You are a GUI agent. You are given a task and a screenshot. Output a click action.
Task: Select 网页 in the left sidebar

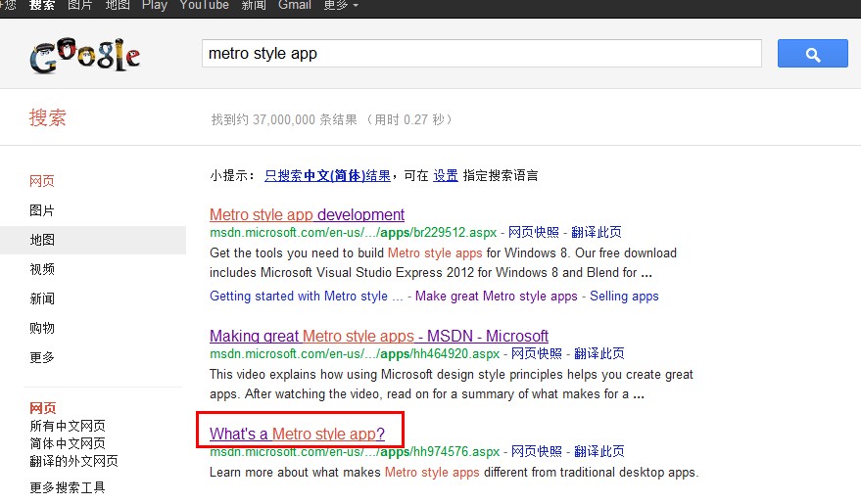click(42, 181)
